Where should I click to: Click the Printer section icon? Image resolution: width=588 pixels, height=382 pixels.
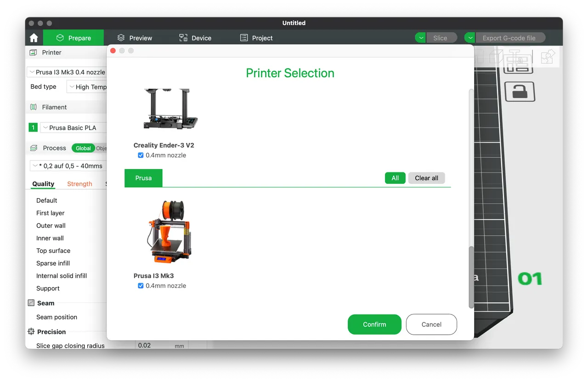(33, 52)
